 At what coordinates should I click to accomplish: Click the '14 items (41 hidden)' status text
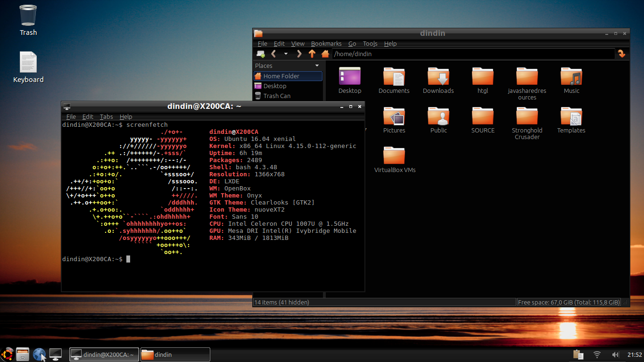point(282,302)
